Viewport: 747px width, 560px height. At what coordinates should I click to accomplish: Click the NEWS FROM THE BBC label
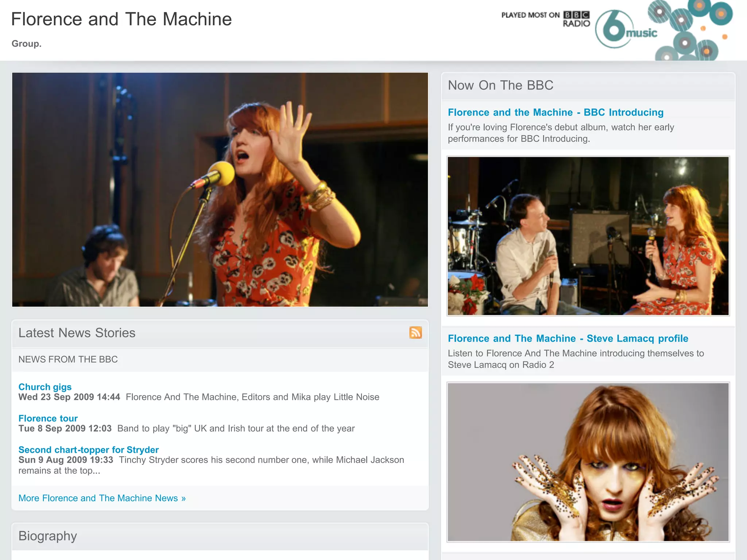[68, 359]
